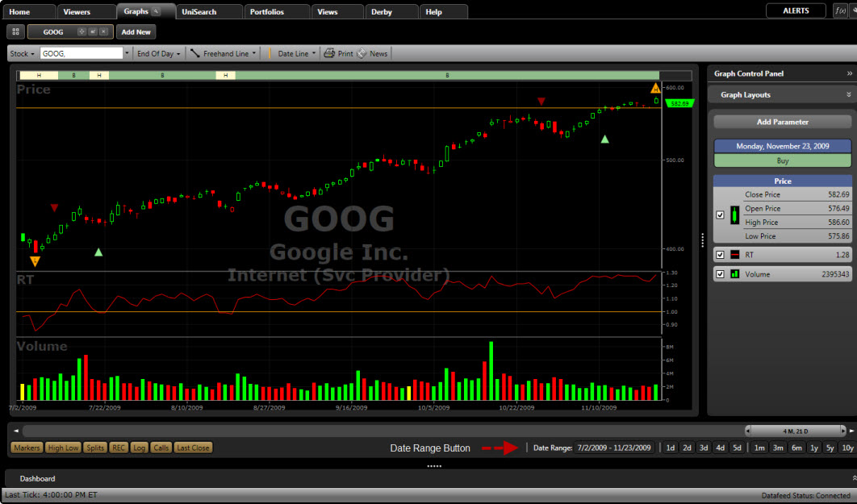Image resolution: width=857 pixels, height=504 pixels.
Task: Click the Print printer icon
Action: coord(329,54)
